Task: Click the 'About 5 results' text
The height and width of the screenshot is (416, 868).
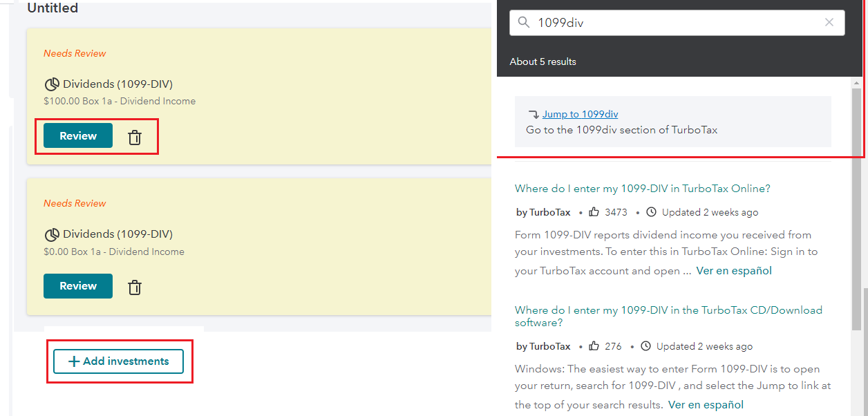Action: pos(543,62)
